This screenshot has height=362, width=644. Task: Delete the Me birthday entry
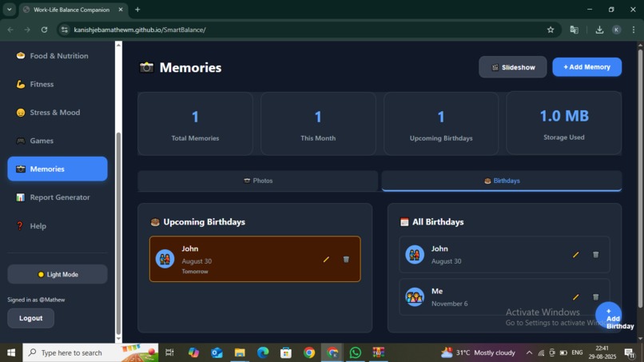(x=595, y=297)
